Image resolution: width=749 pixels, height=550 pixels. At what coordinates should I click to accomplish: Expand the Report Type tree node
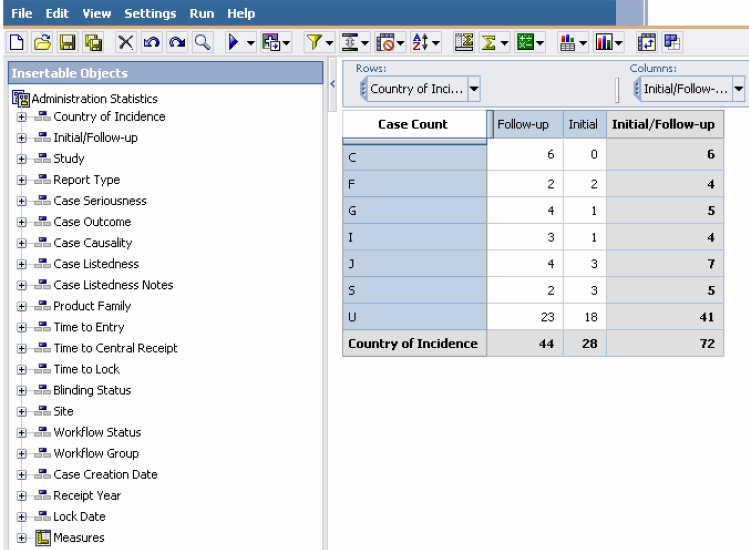[x=21, y=180]
